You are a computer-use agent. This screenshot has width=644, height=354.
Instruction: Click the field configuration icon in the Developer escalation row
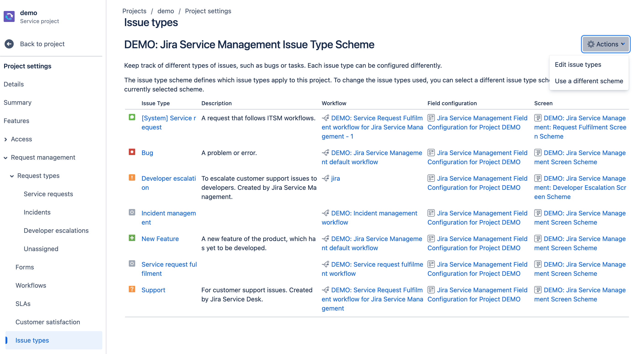pos(431,178)
